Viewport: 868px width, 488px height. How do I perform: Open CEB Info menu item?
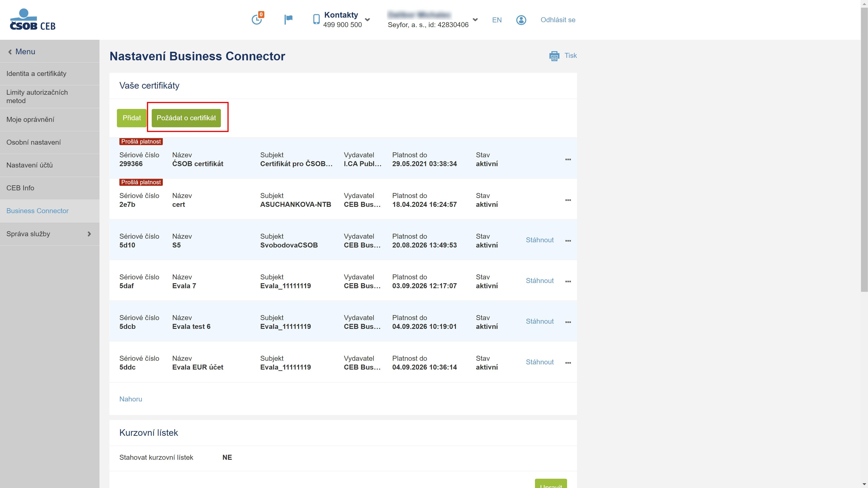(50, 188)
